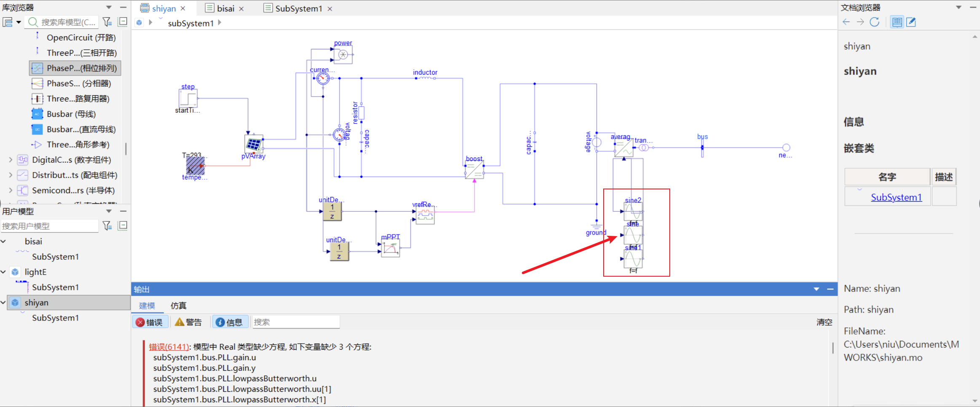Screen dimensions: 980x407
Task: Click the library model search field
Action: coord(62,22)
